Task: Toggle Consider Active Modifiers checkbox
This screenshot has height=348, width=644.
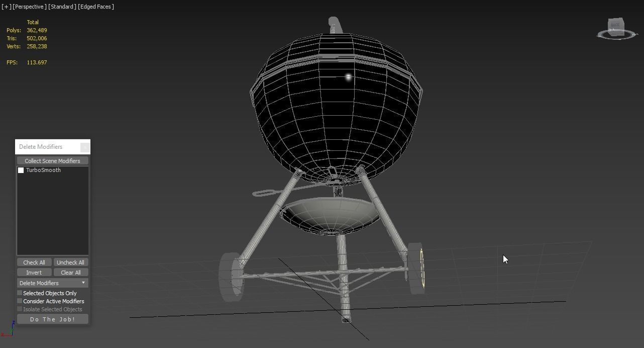Action: coord(20,301)
